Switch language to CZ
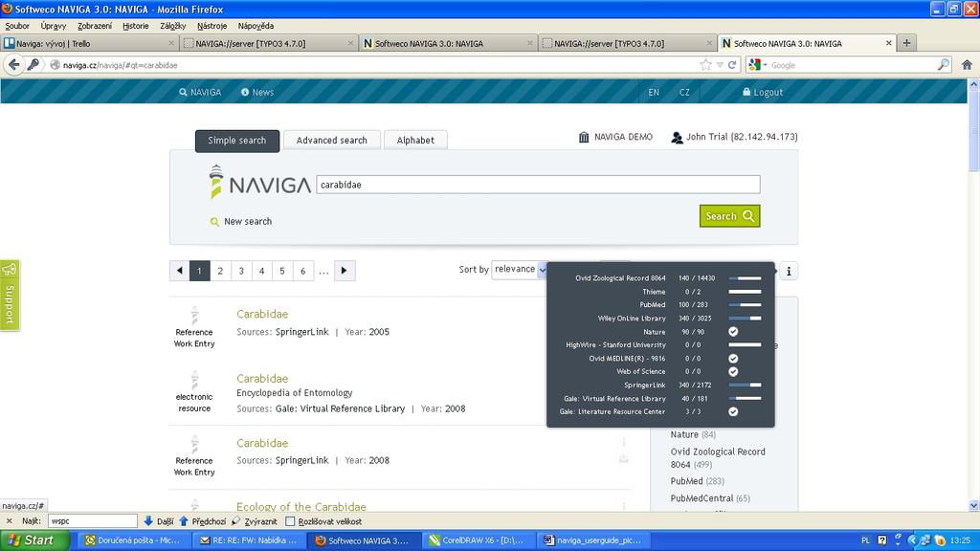Viewport: 980px width, 551px height. tap(685, 92)
